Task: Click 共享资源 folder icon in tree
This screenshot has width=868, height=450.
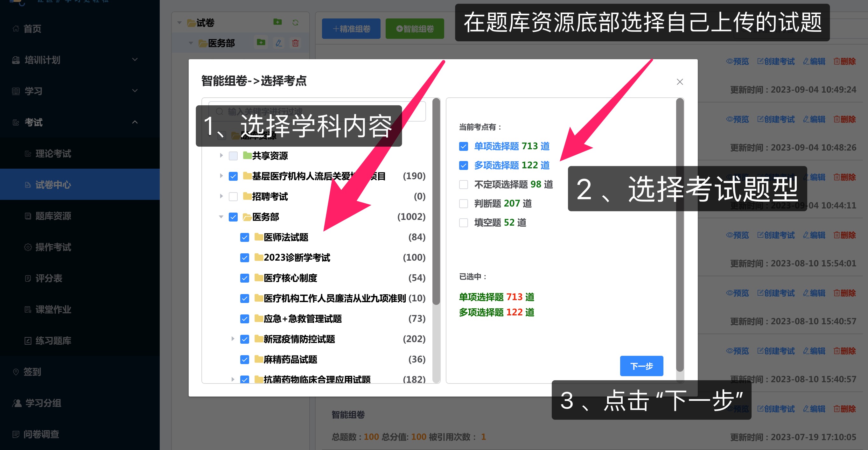Action: pos(247,155)
